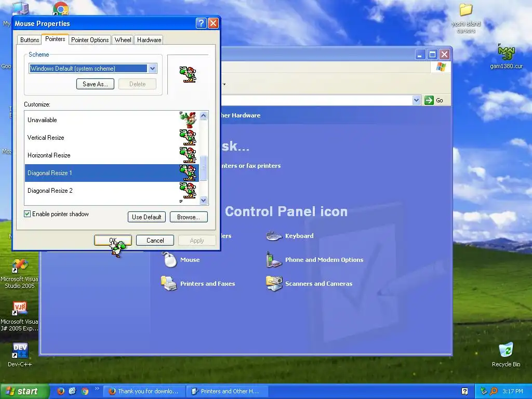Click scroll down arrow in Customize list

coord(204,200)
